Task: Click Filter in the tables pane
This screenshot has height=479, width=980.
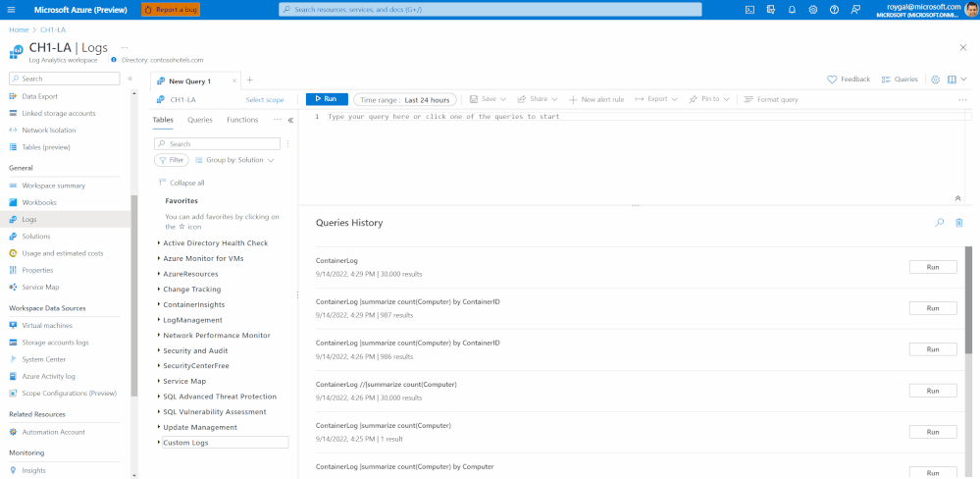Action: point(172,160)
